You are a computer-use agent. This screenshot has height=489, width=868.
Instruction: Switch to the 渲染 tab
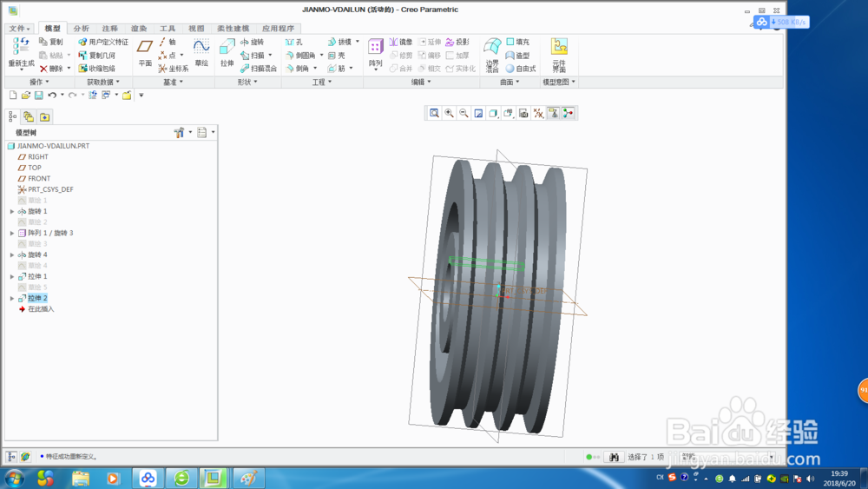(x=138, y=29)
